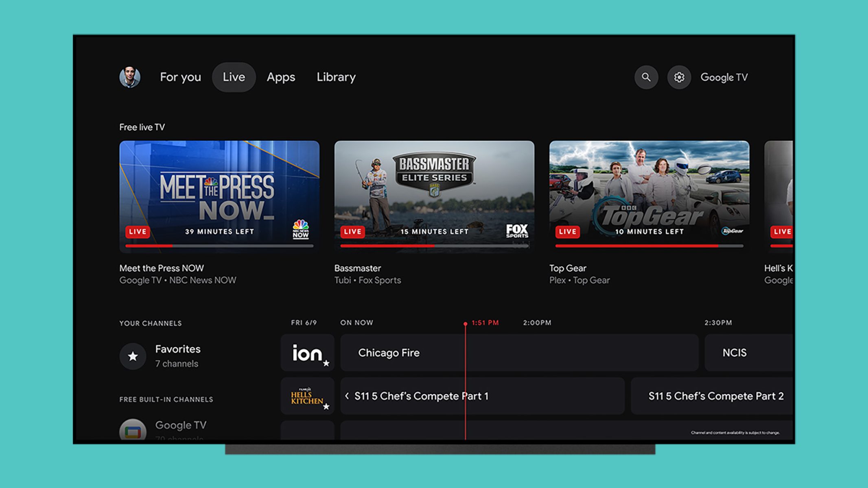Image resolution: width=868 pixels, height=488 pixels.
Task: Open the Apps tab
Action: click(281, 77)
